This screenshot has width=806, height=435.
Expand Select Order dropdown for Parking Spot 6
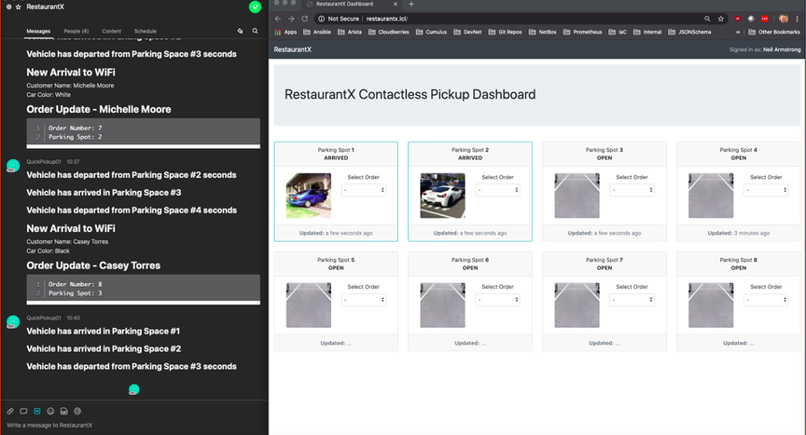(497, 300)
